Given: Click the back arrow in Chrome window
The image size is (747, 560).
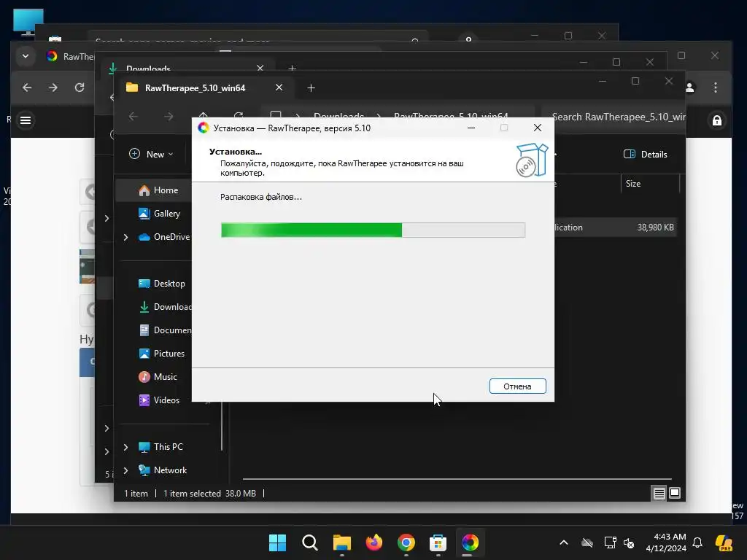Looking at the screenshot, I should click(x=27, y=87).
